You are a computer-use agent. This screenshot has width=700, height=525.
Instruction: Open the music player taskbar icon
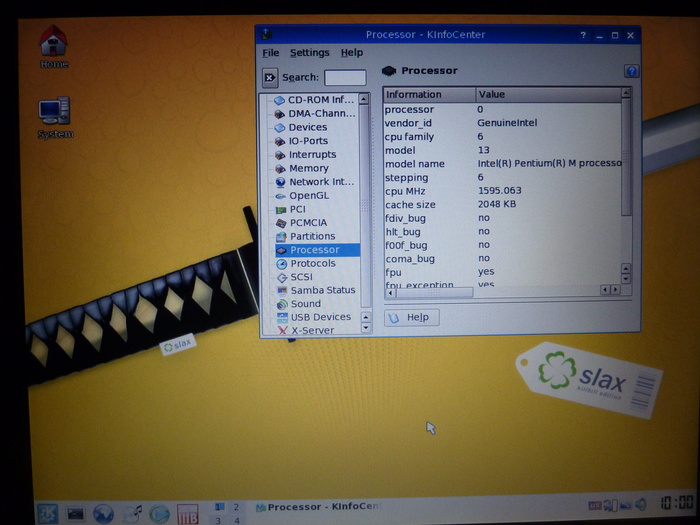[132, 514]
